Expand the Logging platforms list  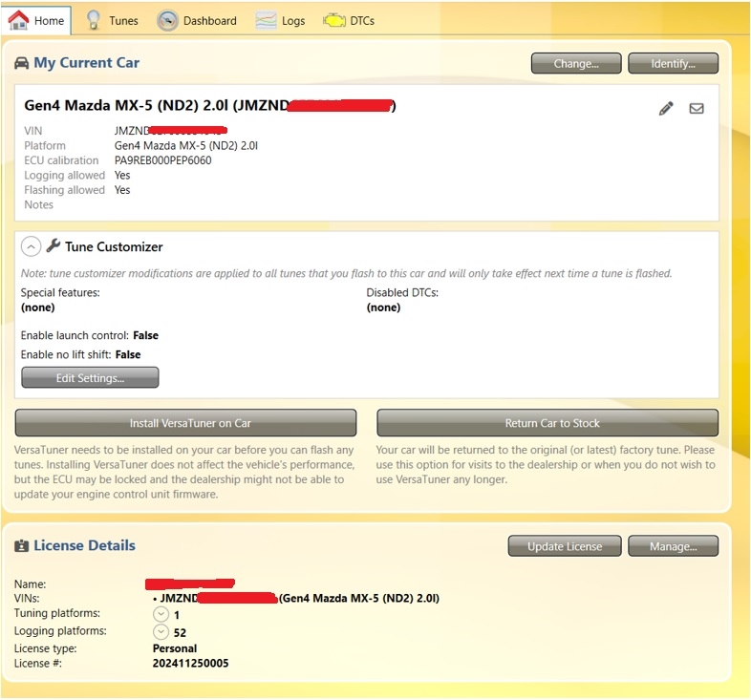coord(161,632)
